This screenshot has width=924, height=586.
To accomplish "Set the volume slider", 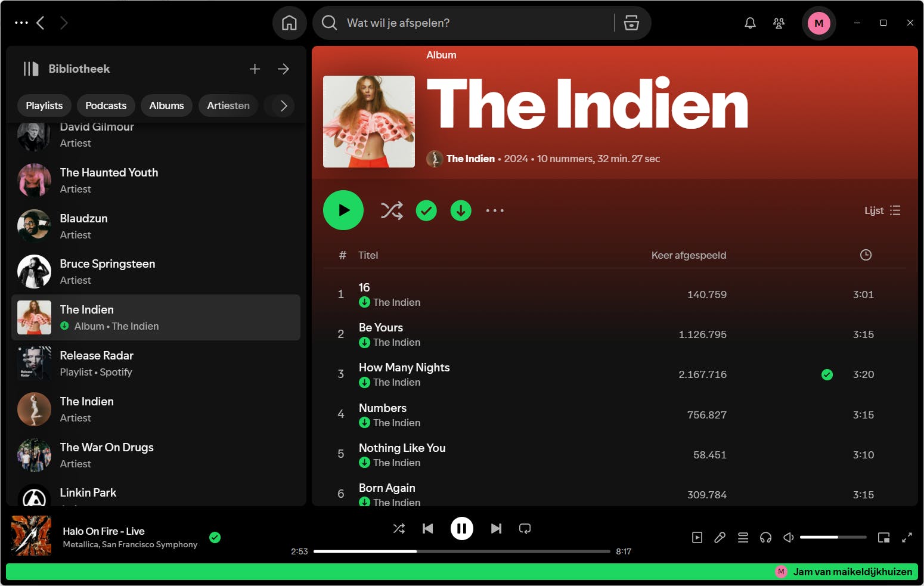I will (x=833, y=537).
